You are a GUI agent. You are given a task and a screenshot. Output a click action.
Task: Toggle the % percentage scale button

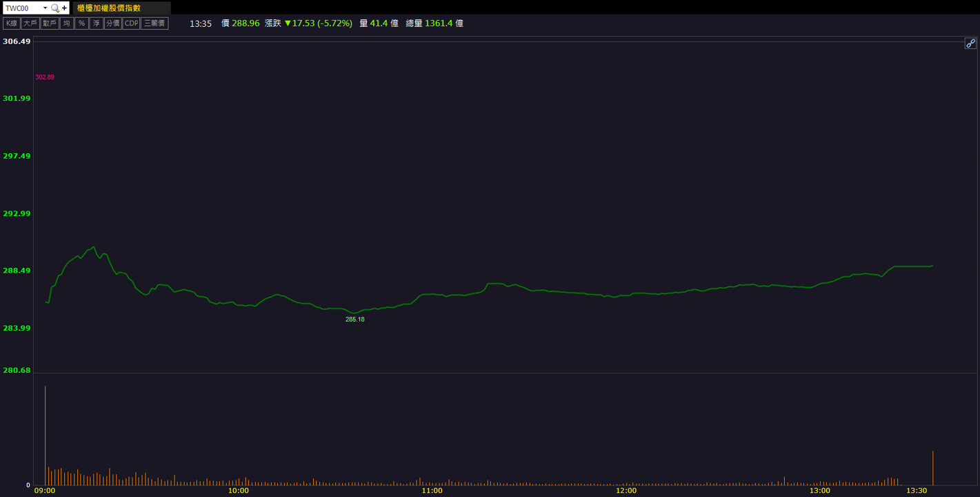click(x=81, y=23)
